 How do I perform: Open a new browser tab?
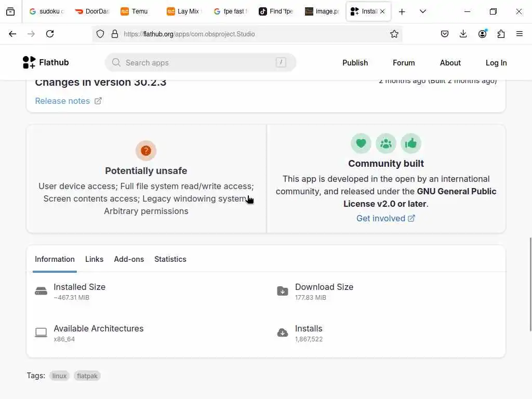[402, 12]
